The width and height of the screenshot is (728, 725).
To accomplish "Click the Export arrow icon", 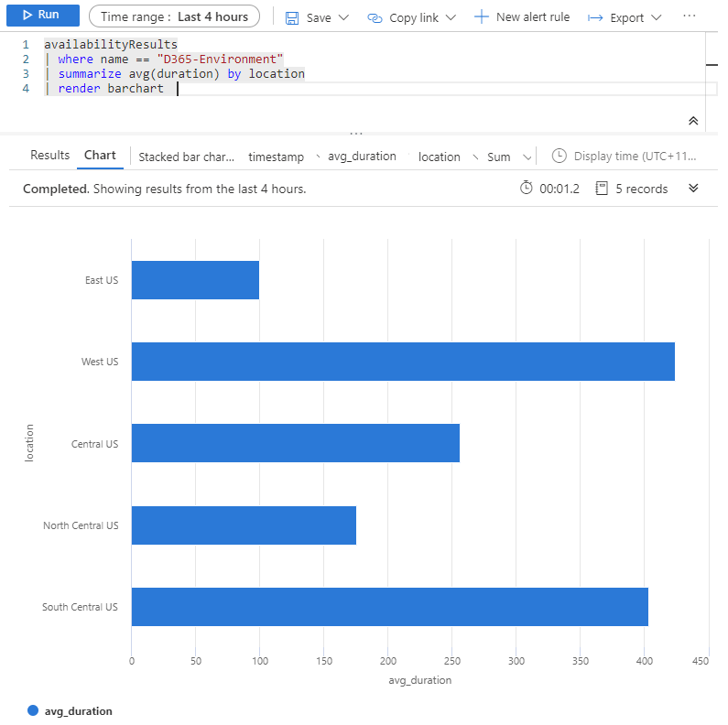I will tap(595, 18).
